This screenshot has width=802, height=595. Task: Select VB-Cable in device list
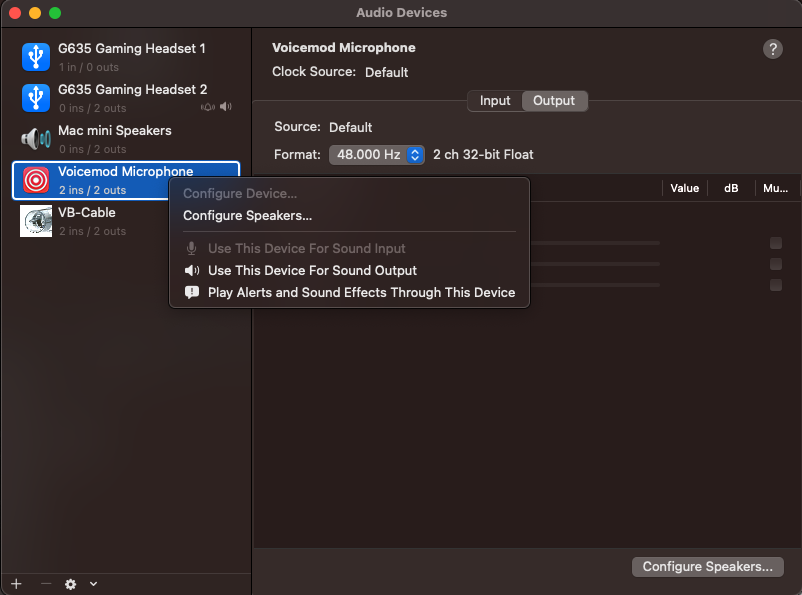126,221
